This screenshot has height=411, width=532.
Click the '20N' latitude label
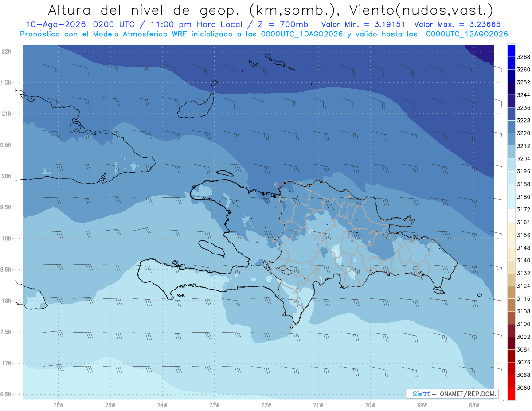[x=7, y=176]
